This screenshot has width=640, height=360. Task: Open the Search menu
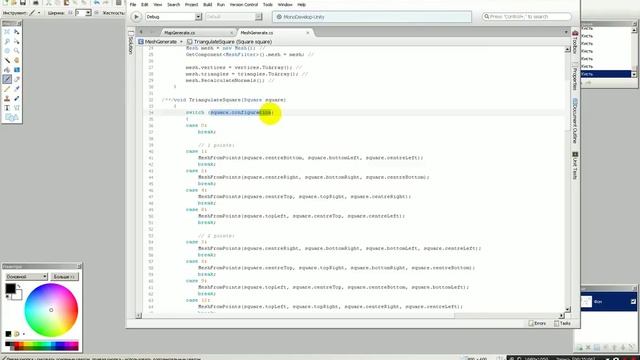173,4
